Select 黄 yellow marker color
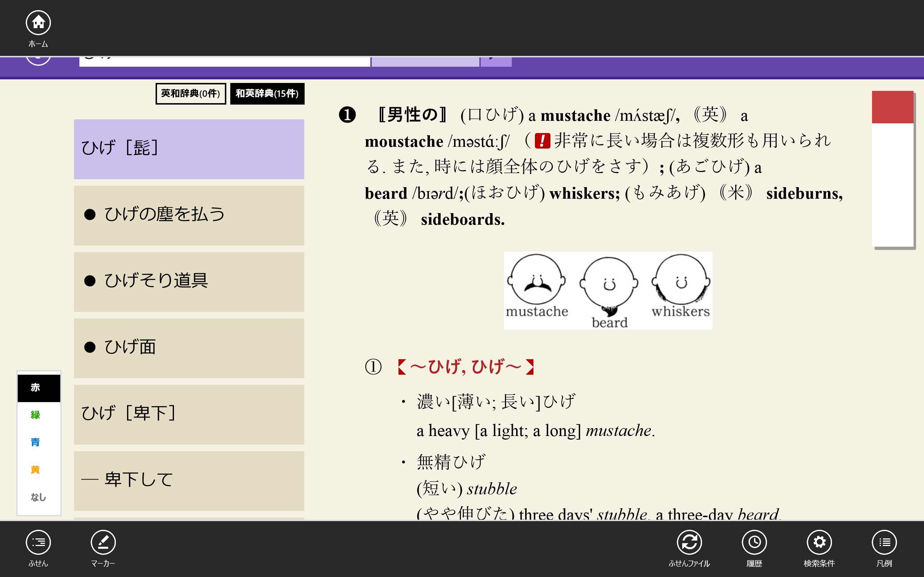Viewport: 924px width, 577px height. [x=35, y=470]
